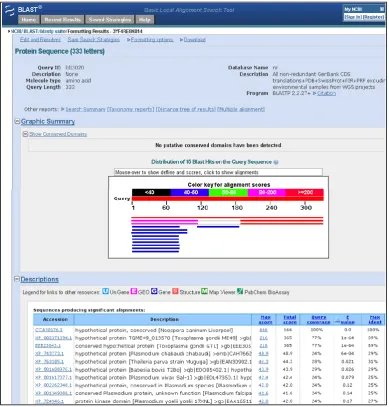389x407 pixels.
Task: Open max score link for Theileria parva row
Action: (264, 361)
